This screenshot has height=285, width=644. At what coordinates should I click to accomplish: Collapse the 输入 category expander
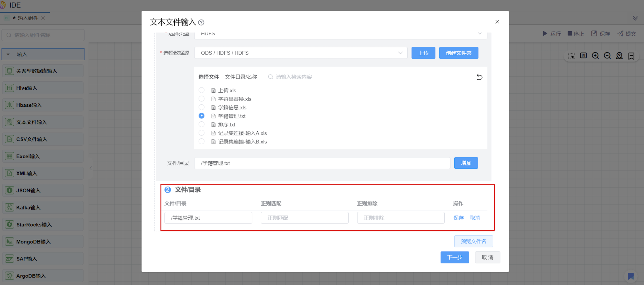(8, 54)
